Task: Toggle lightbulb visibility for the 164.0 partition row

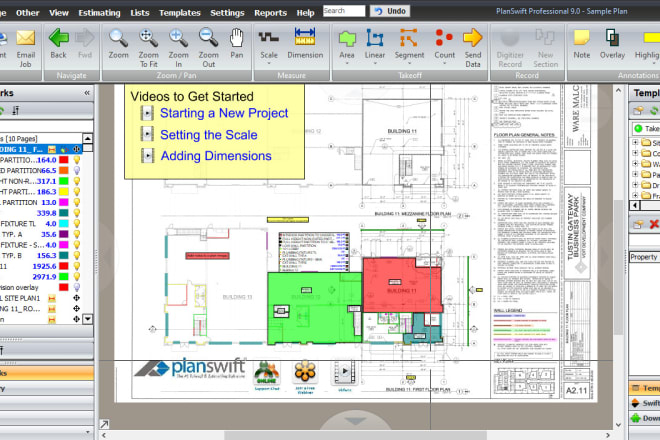Action: coord(77,160)
